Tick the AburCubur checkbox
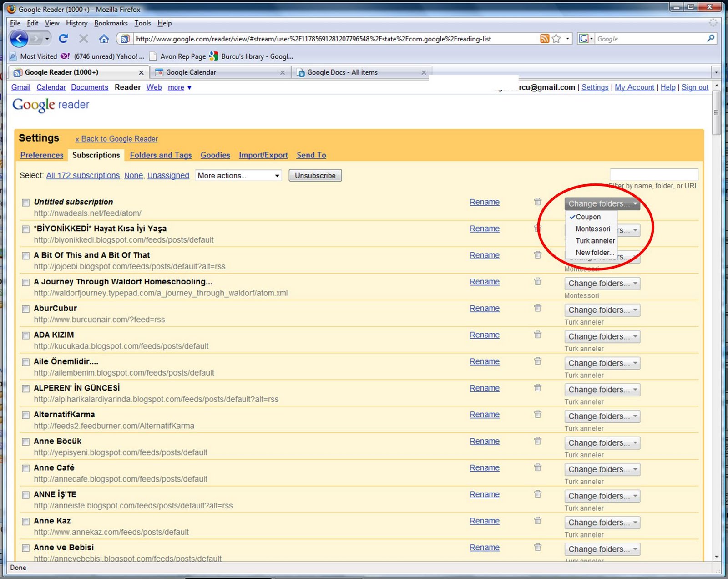 tap(26, 309)
